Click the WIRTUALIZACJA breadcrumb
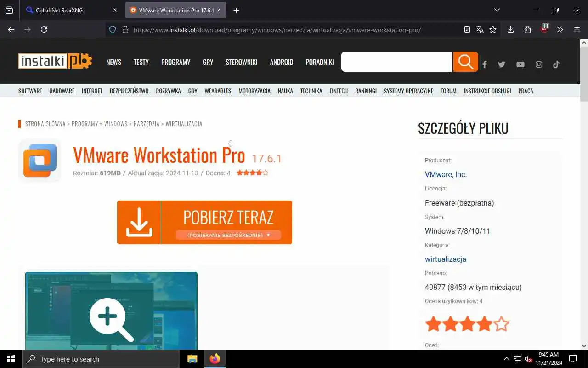The width and height of the screenshot is (588, 368). (184, 124)
